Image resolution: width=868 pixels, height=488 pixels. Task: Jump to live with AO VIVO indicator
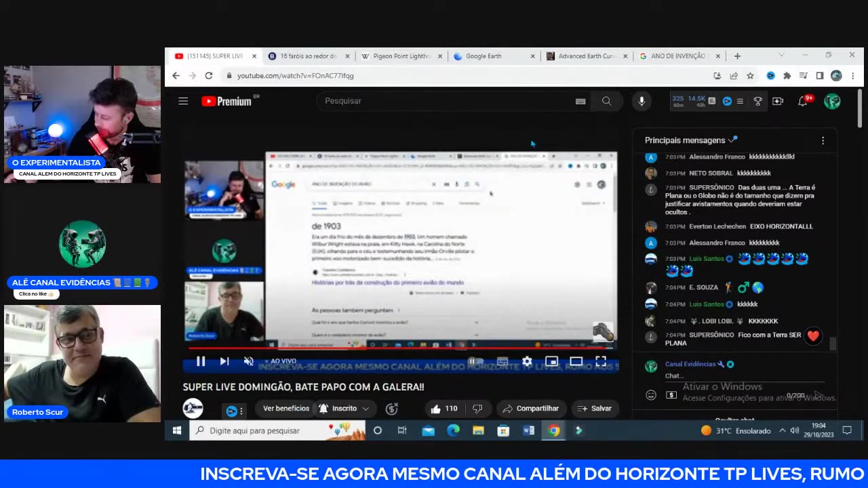tap(281, 361)
